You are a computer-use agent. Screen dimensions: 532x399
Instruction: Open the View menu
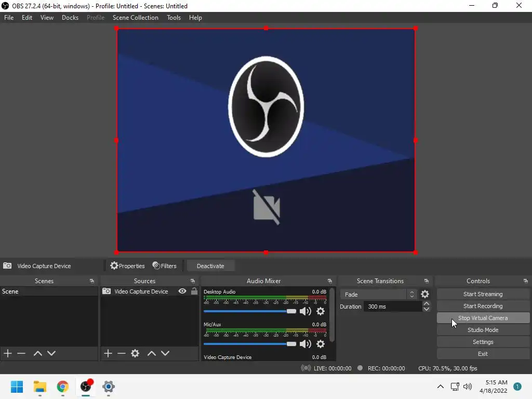(47, 18)
